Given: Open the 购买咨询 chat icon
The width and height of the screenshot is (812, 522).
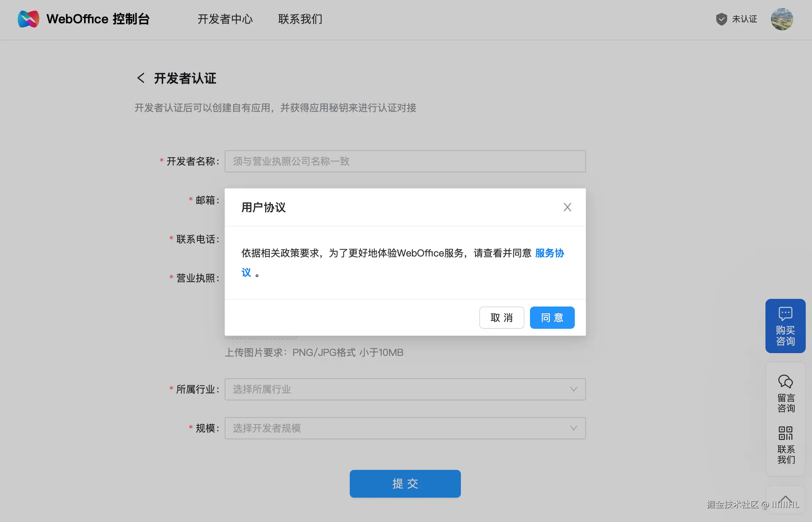Looking at the screenshot, I should click(x=785, y=313).
